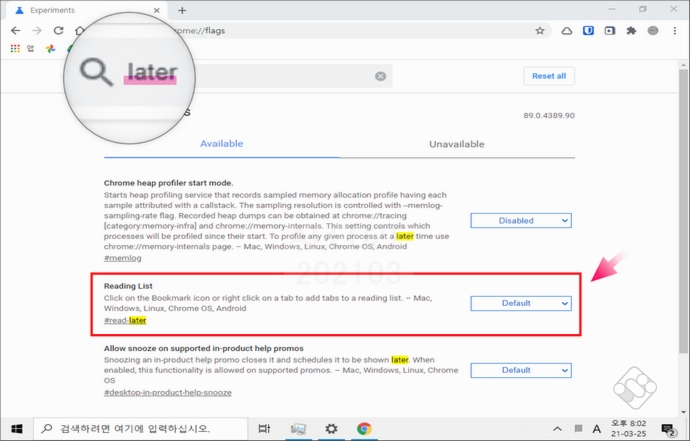The height and width of the screenshot is (441, 690).
Task: Open a new browser tab
Action: (182, 10)
